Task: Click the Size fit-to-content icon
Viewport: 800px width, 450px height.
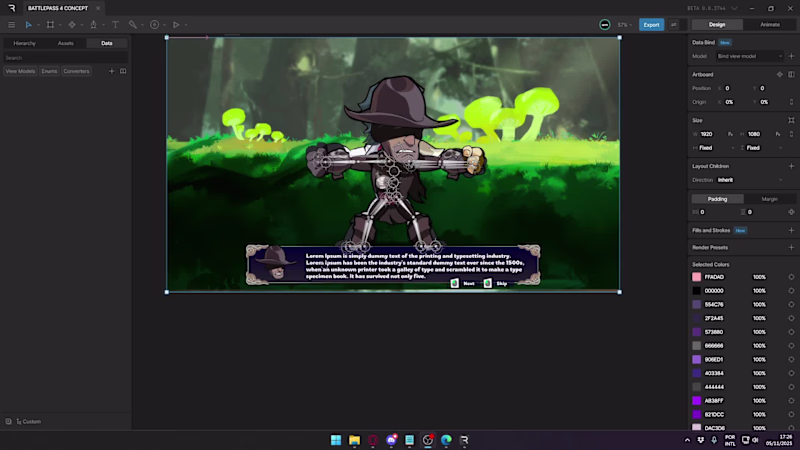Action: pyautogui.click(x=791, y=120)
